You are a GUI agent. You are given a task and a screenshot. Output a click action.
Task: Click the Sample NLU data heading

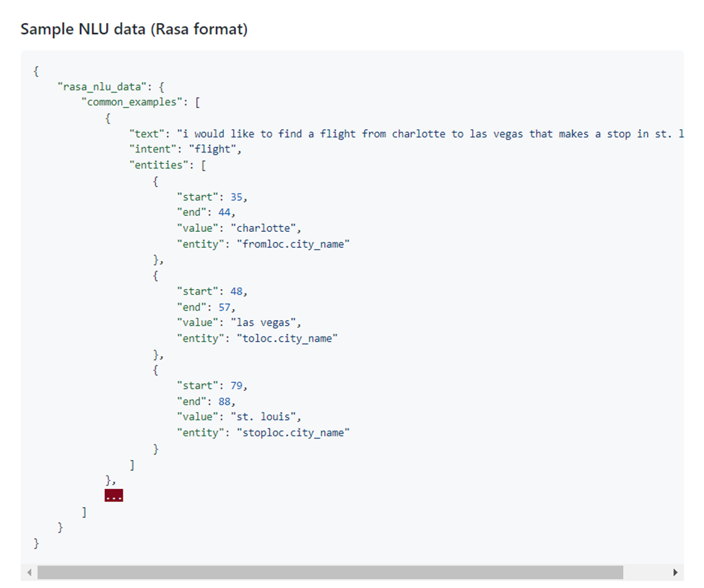[134, 29]
